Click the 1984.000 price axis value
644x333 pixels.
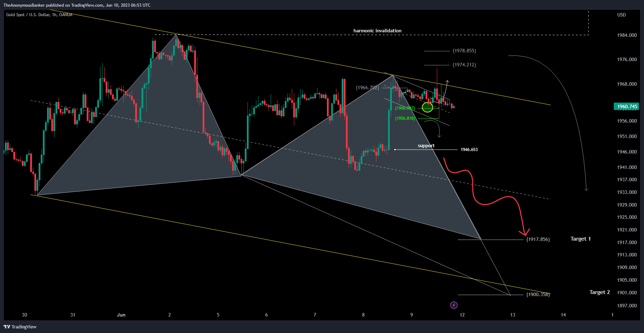[x=627, y=35]
